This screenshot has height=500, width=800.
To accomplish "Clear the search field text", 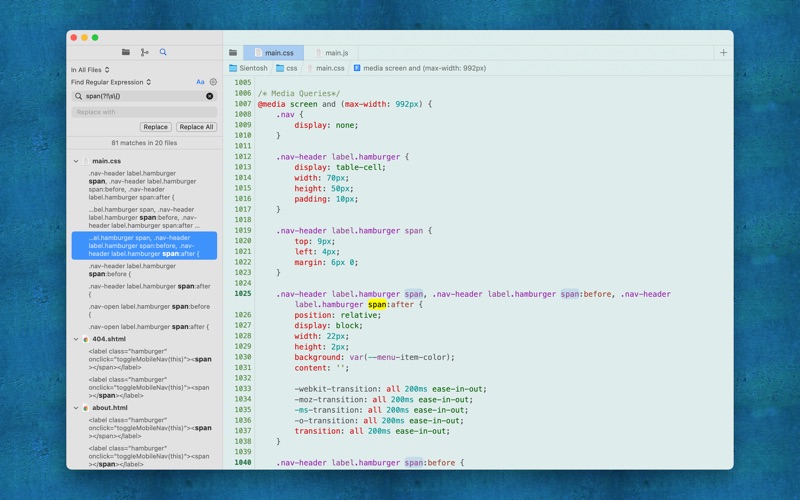I will 210,96.
